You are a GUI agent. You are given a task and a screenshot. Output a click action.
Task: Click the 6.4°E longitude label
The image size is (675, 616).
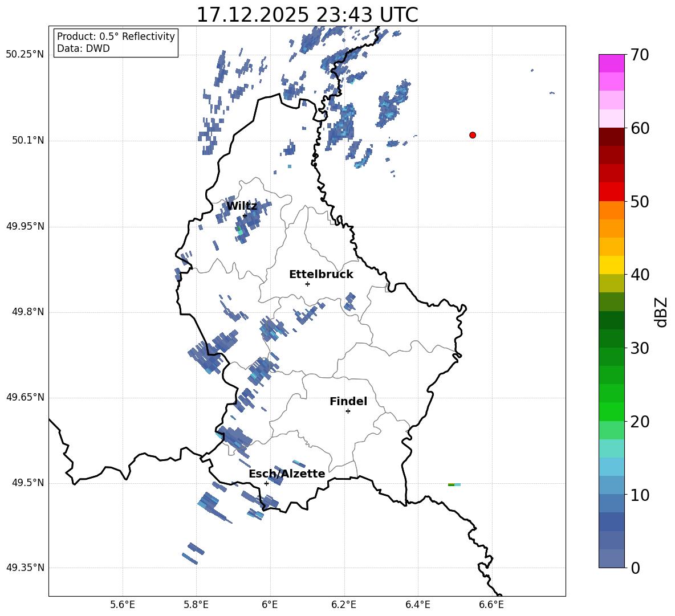417,605
